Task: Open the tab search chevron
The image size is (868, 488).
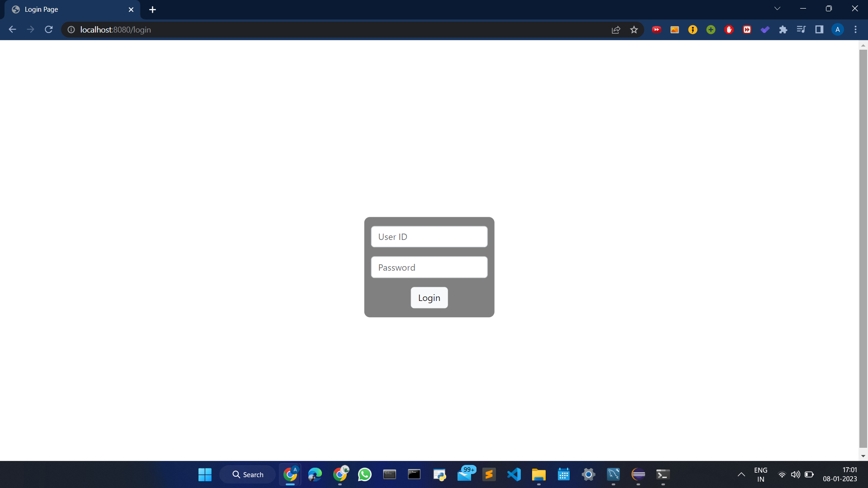Action: coord(777,8)
